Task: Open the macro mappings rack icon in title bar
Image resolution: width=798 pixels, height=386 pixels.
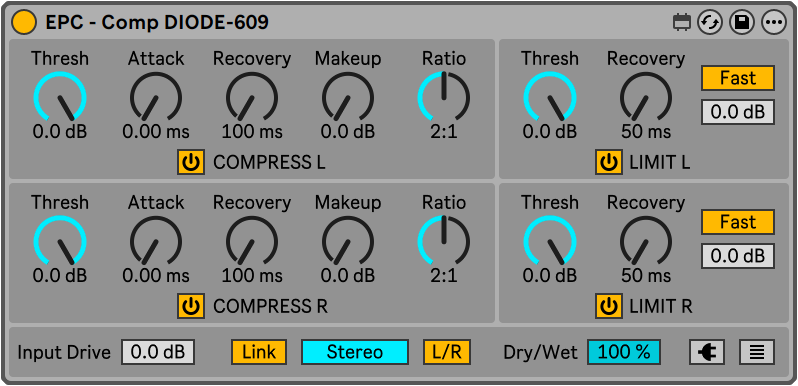Action: click(681, 22)
